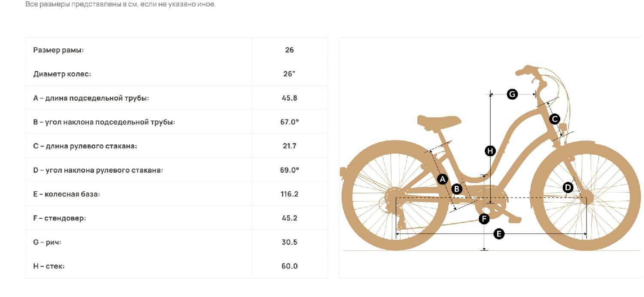Click the H stack marker
This screenshot has height=297, width=644.
click(490, 151)
